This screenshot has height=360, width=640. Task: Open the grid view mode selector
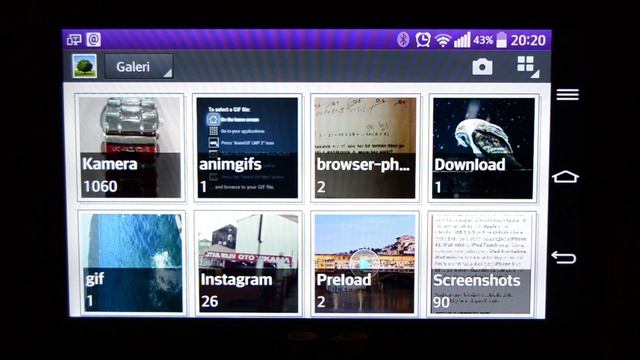[x=528, y=66]
